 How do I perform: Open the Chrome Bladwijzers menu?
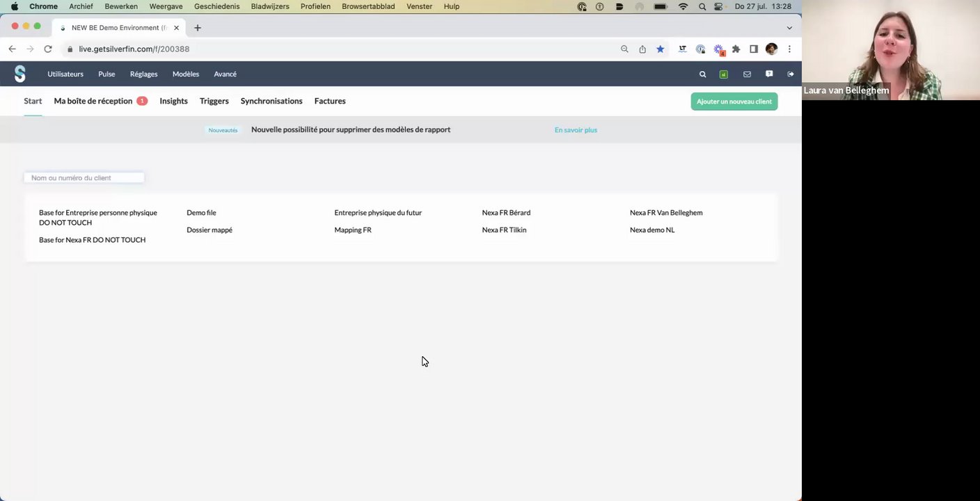coord(270,6)
